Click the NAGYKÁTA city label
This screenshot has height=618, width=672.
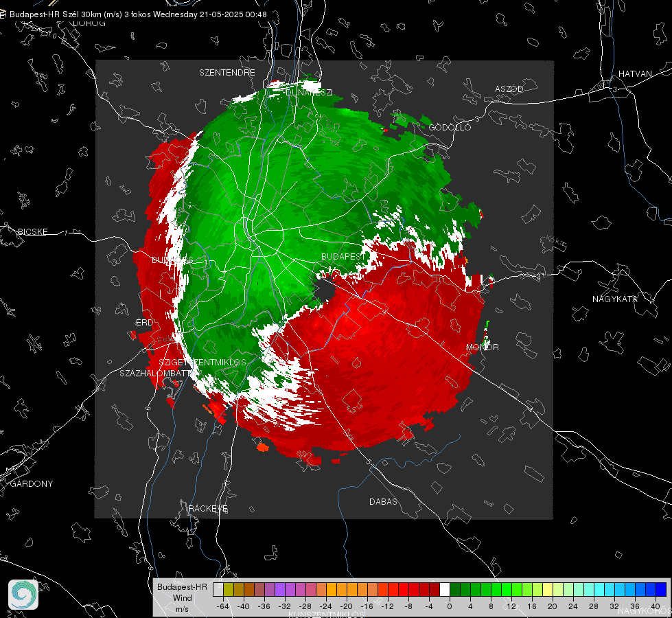coord(615,299)
